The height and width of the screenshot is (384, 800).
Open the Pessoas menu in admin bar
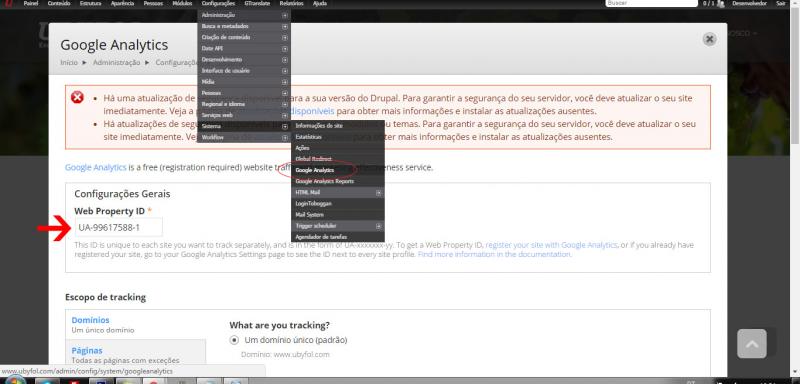click(x=154, y=4)
